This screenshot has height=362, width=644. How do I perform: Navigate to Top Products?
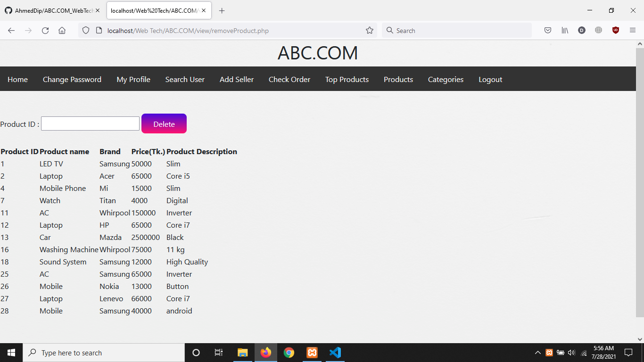[347, 79]
